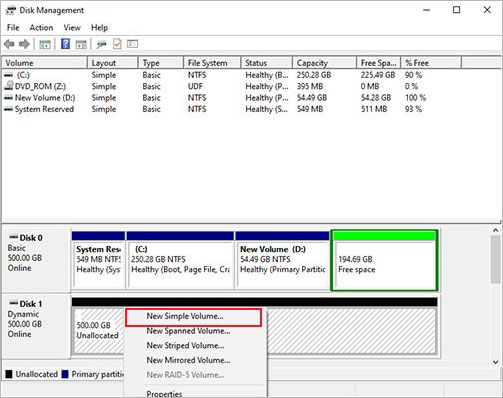
Task: Click the blue Primary partition legend swatch
Action: (65, 374)
